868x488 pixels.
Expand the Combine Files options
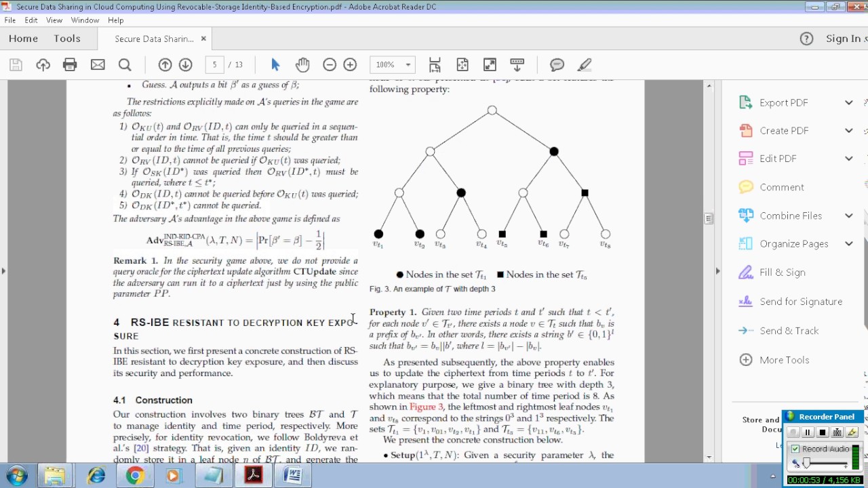848,216
